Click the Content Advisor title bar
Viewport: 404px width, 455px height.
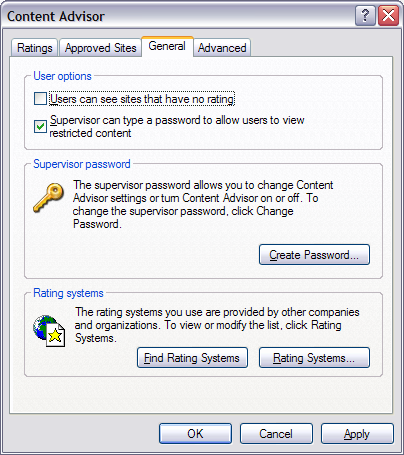point(180,16)
